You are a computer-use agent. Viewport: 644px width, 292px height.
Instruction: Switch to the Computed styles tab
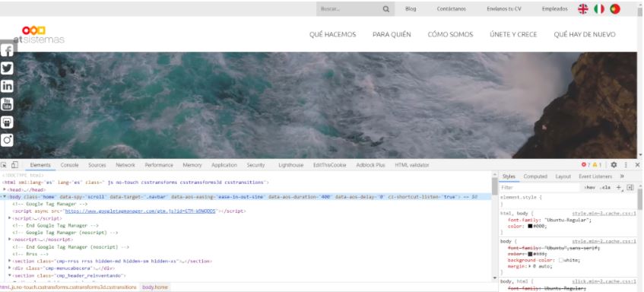click(x=535, y=176)
